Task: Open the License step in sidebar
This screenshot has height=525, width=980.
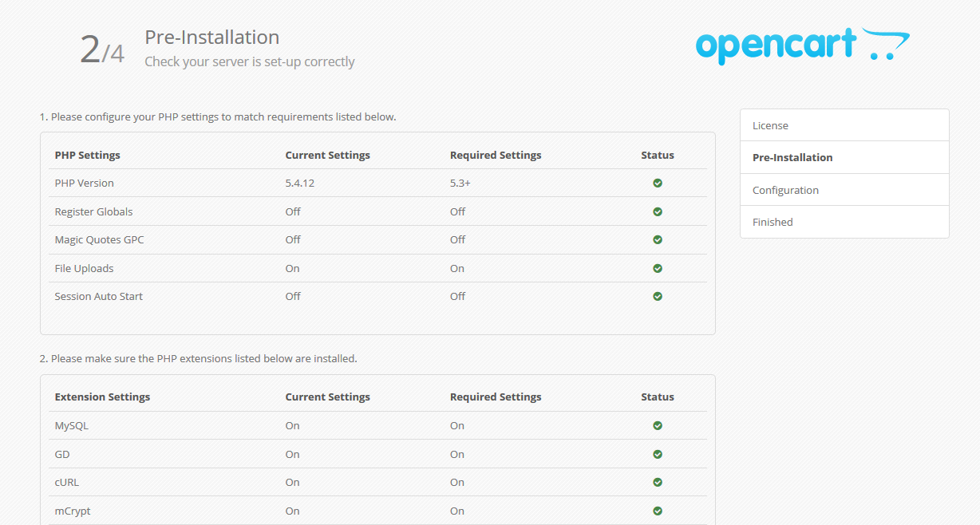Action: pyautogui.click(x=844, y=125)
